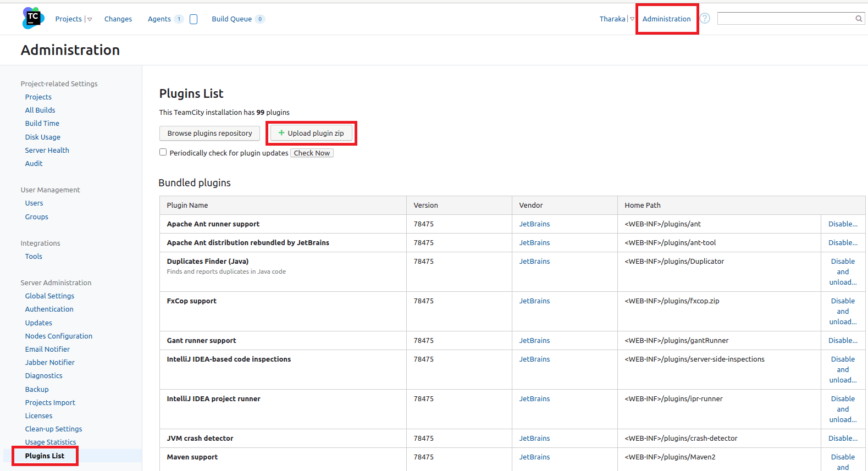The height and width of the screenshot is (471, 868).
Task: Click the Build Queue count badge 0
Action: (260, 19)
